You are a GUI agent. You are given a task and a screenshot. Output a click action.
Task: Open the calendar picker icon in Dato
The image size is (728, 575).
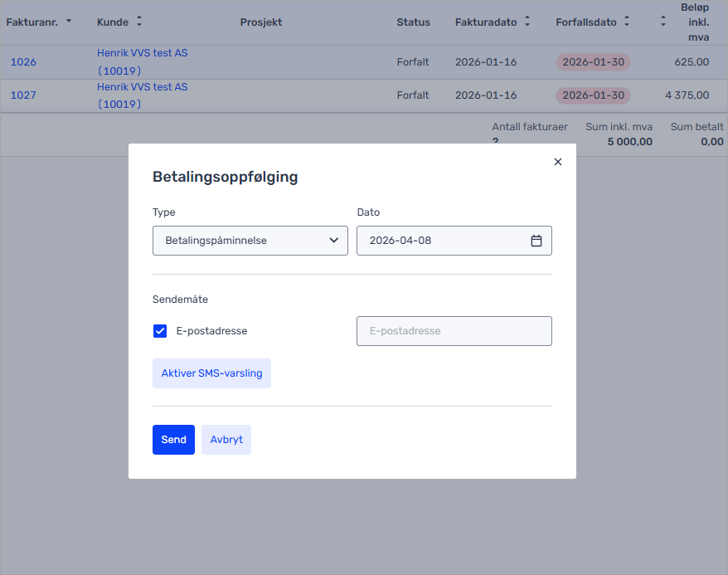[x=536, y=241]
